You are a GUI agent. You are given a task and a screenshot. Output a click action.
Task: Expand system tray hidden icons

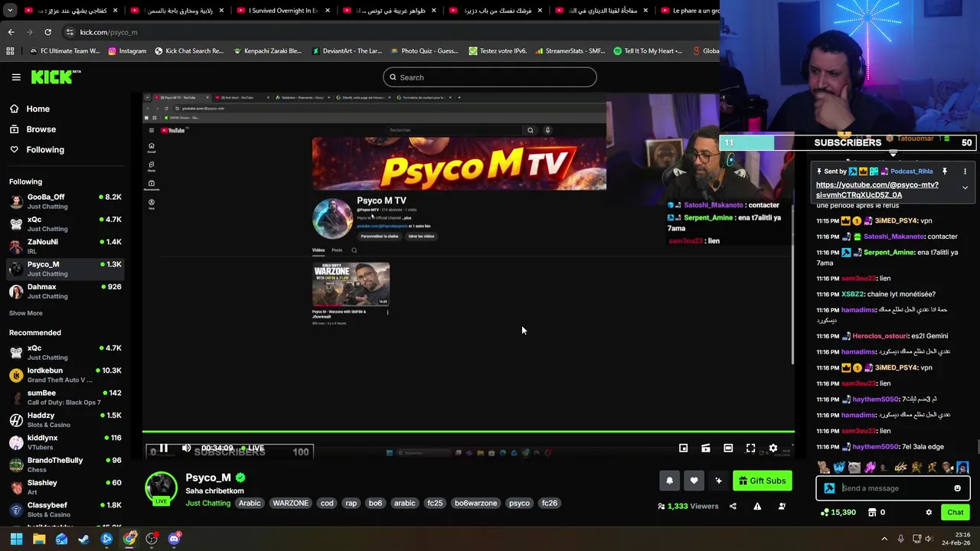pyautogui.click(x=884, y=539)
